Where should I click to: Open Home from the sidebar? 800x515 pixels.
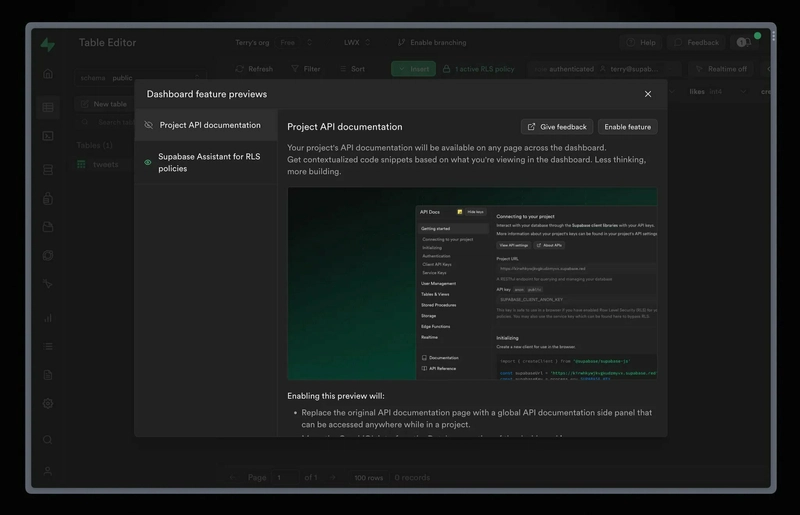(x=48, y=73)
